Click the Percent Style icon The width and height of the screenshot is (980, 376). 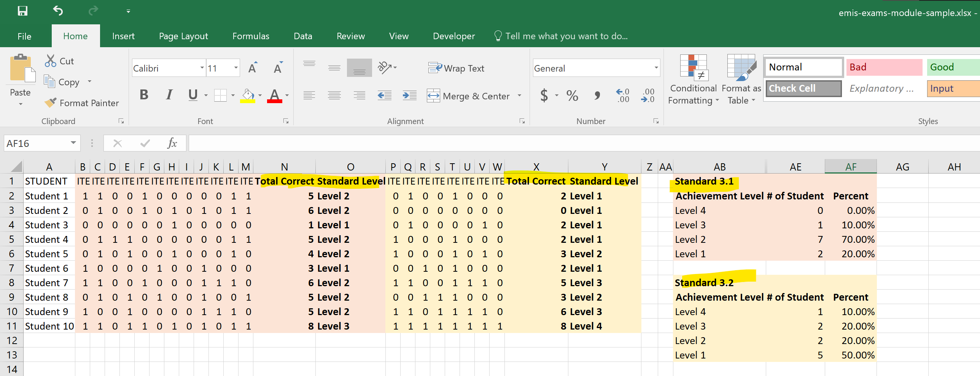point(572,96)
